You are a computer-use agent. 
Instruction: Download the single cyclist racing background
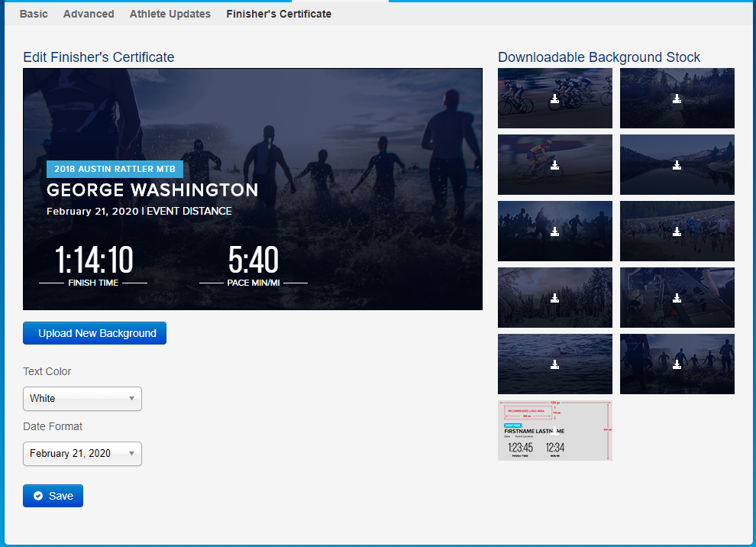click(554, 165)
